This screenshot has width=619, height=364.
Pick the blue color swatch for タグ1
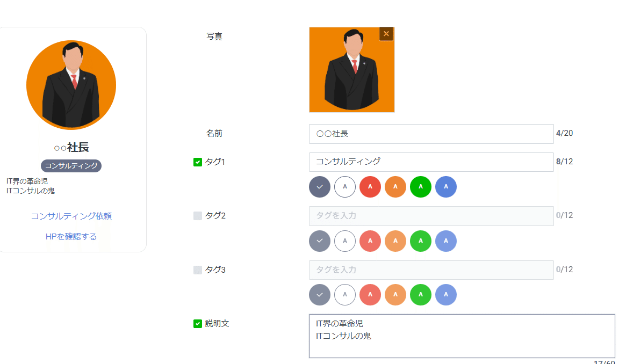[x=446, y=187]
